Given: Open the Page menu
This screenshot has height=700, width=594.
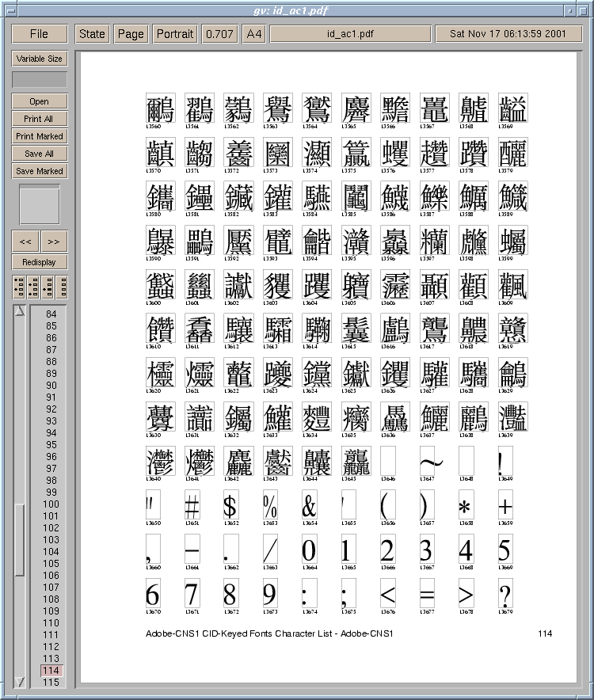Looking at the screenshot, I should click(131, 34).
